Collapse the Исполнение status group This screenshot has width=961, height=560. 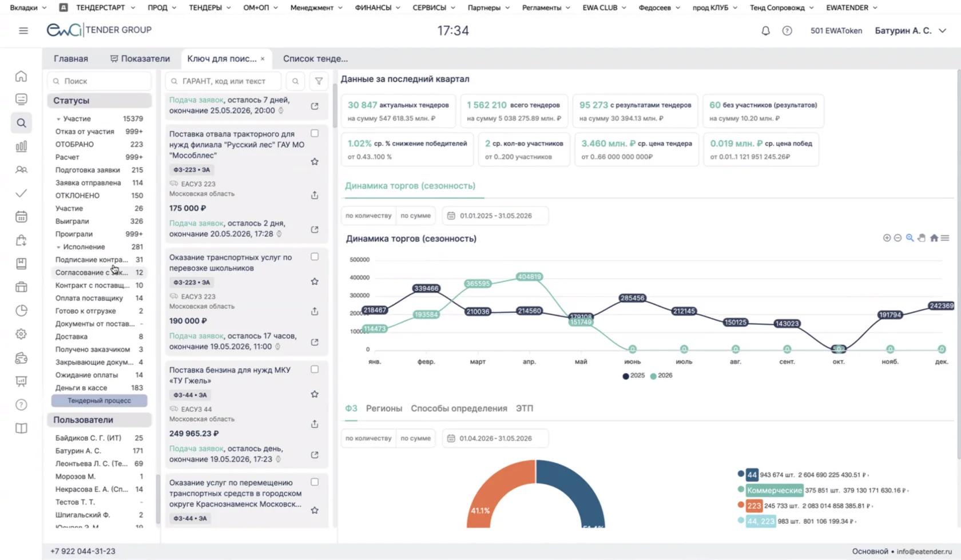[58, 247]
